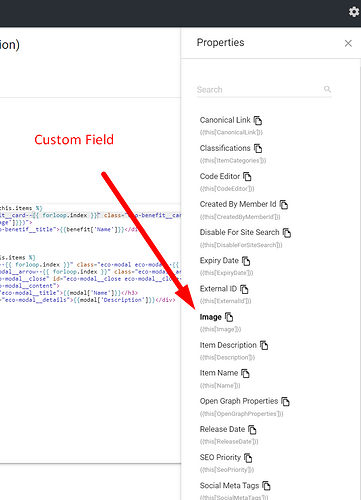Image resolution: width=361 pixels, height=500 pixels.
Task: Click the {{this['ExpiryDate']}} code text
Action: coord(227,273)
